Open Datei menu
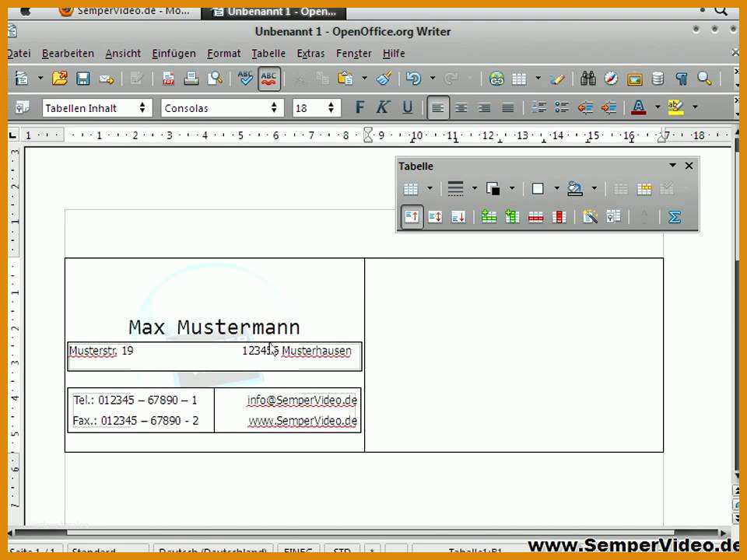Viewport: 747px width, 560px height. coord(19,54)
